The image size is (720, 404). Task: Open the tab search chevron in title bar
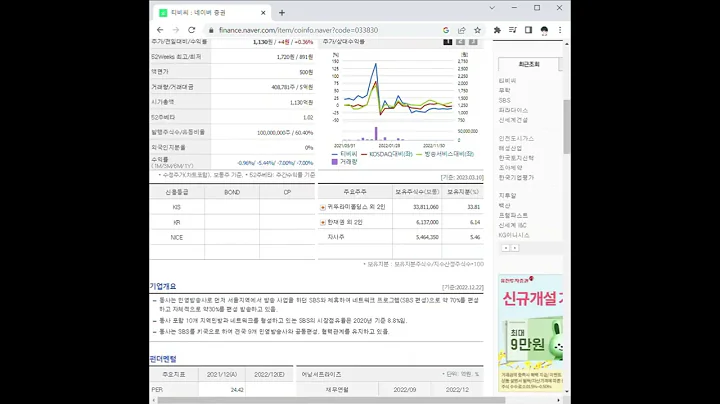[492, 8]
